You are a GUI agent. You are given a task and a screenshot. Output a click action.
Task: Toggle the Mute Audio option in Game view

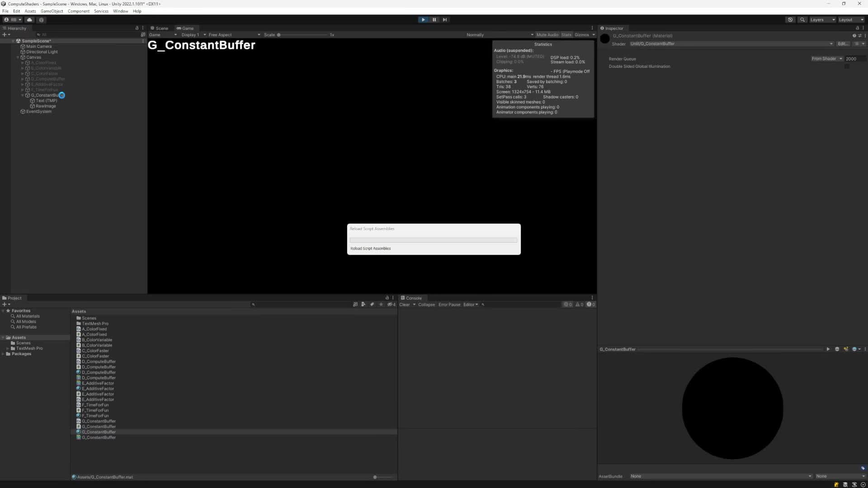[x=547, y=34]
